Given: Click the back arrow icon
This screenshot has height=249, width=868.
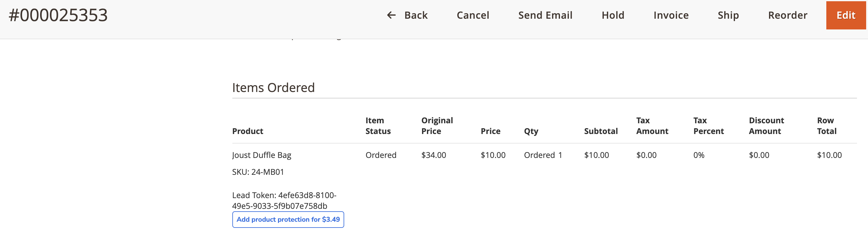Looking at the screenshot, I should 391,15.
